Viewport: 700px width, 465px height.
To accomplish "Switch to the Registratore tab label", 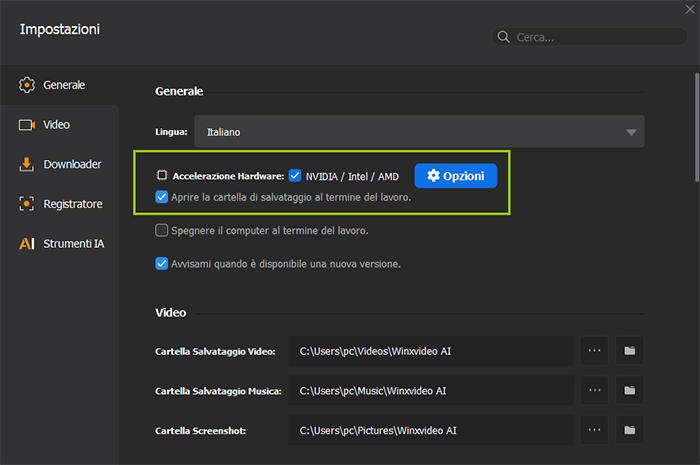I will coord(73,204).
